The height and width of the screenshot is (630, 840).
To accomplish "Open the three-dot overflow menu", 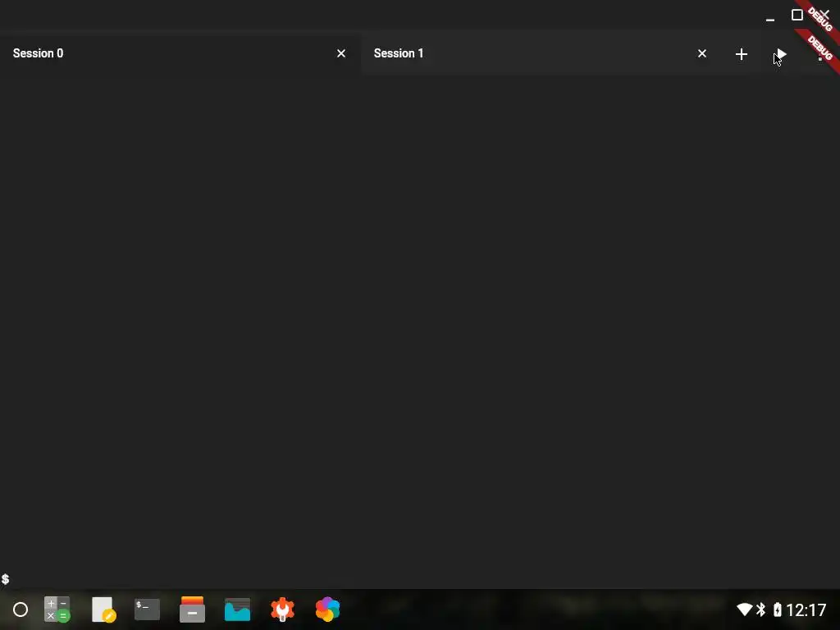I will [x=819, y=53].
